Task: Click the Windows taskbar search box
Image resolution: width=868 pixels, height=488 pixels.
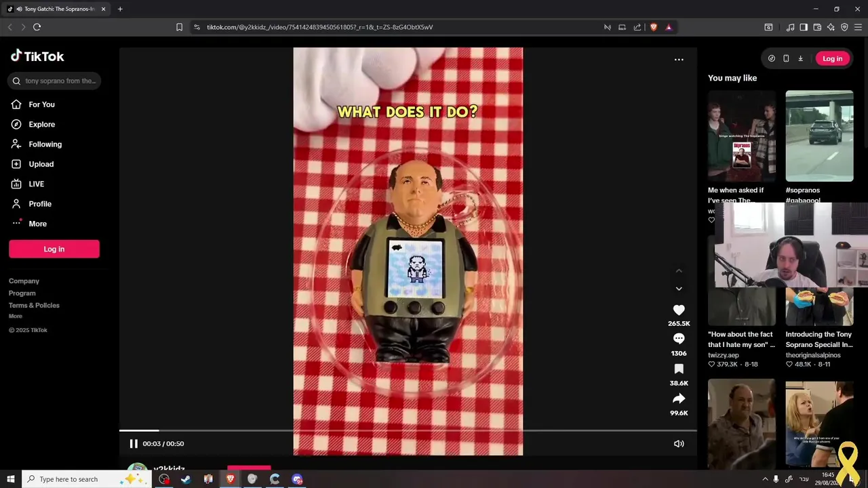Action: 87,479
